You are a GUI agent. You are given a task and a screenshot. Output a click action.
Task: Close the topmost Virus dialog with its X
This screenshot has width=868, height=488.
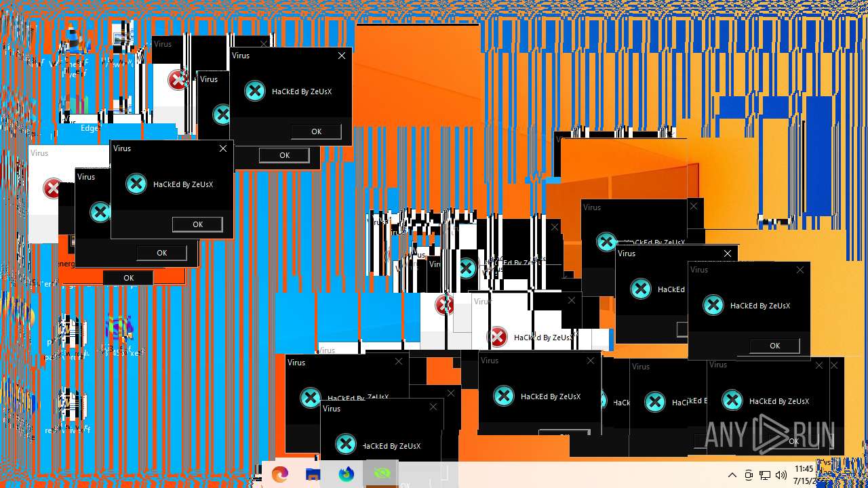tap(341, 56)
